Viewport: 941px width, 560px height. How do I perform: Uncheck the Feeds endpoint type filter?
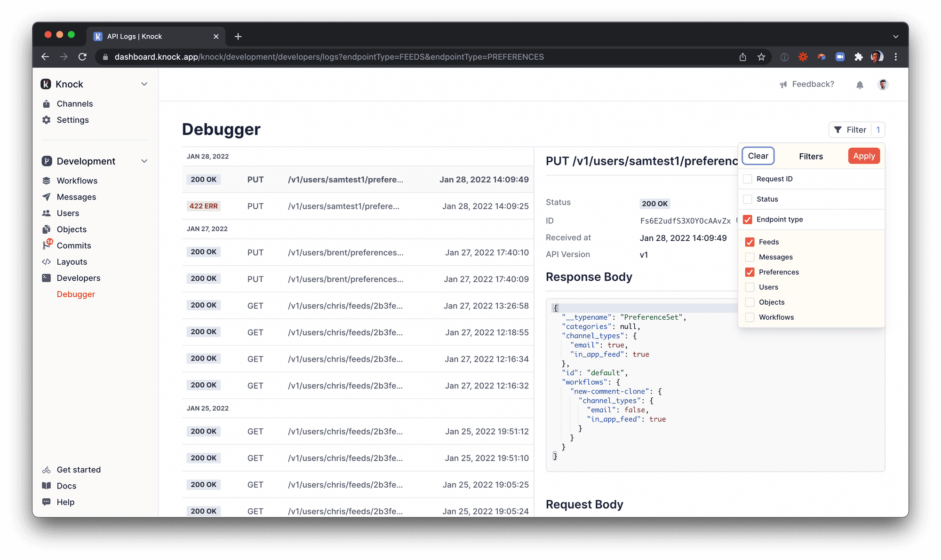point(750,242)
